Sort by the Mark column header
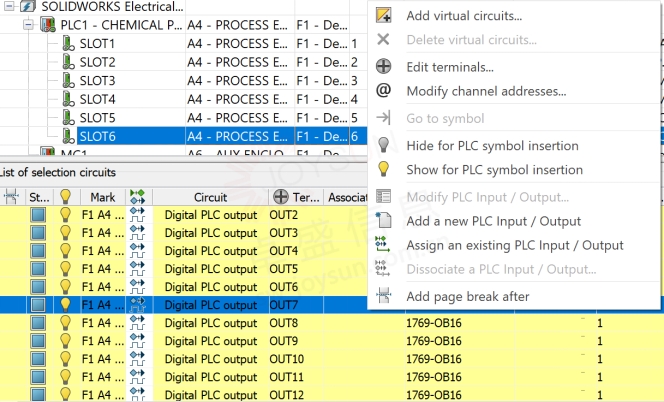664x402 pixels. 103,197
